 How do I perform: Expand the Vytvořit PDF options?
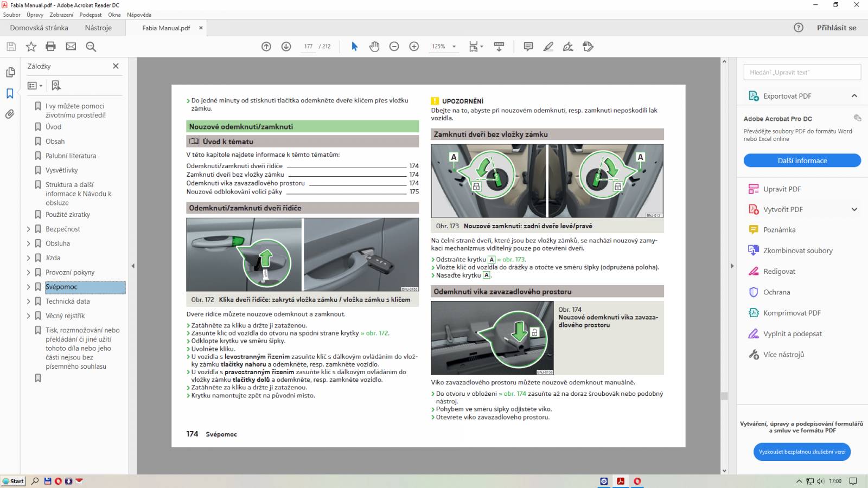pyautogui.click(x=854, y=209)
